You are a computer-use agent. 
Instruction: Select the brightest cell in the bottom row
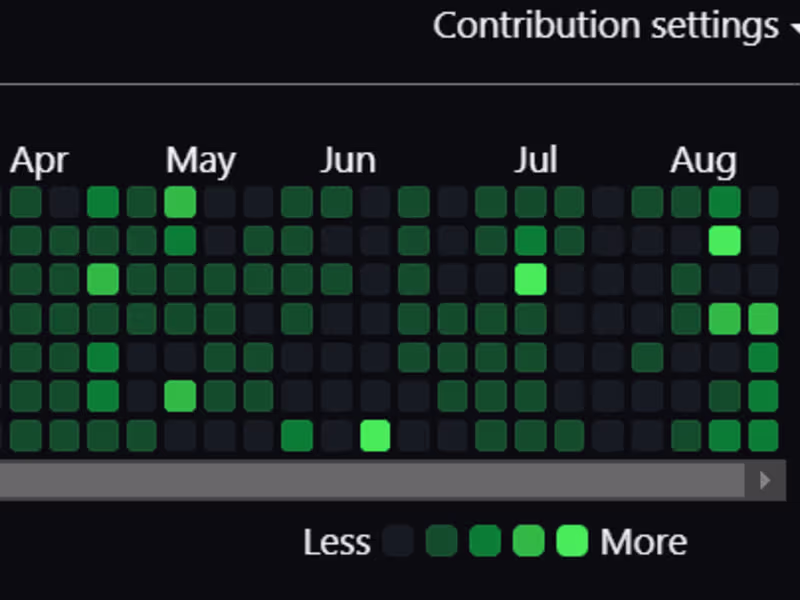coord(375,436)
